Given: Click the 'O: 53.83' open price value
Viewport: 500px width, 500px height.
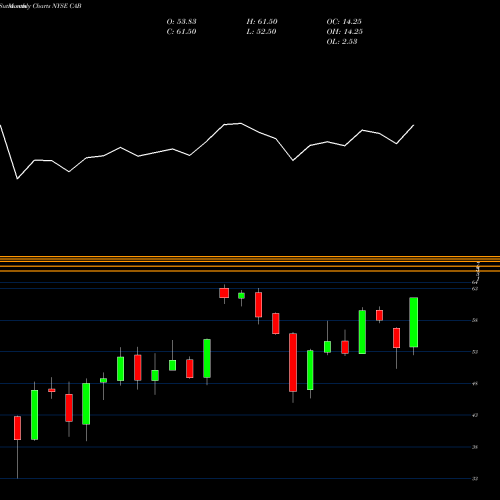Looking at the screenshot, I should pyautogui.click(x=181, y=22).
